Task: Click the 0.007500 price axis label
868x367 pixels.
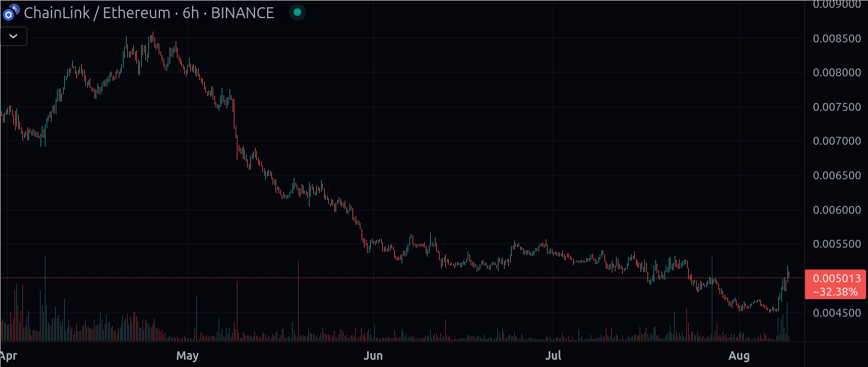Action: 837,107
